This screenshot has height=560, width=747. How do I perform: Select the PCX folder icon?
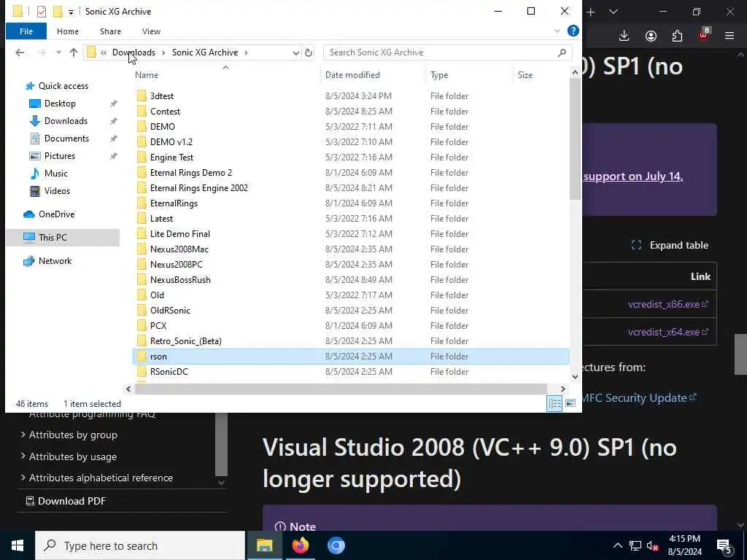(x=142, y=326)
